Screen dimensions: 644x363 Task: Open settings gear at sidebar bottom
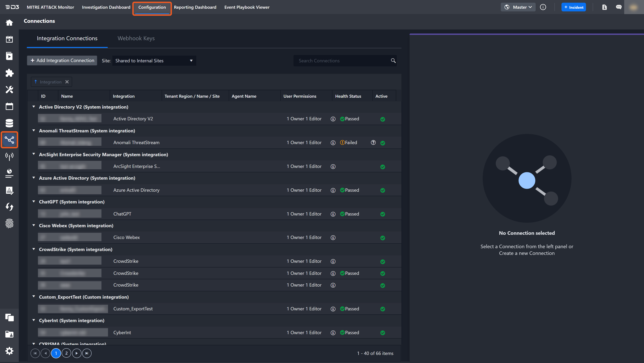[x=9, y=351]
